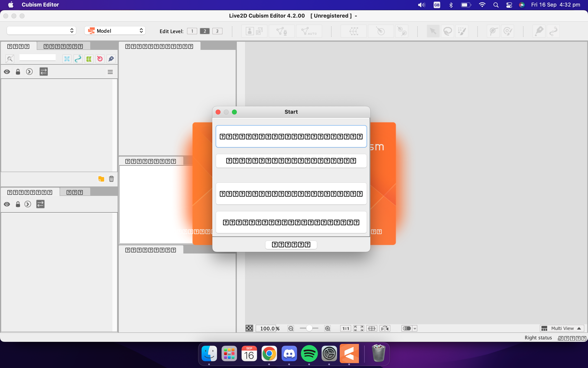Toggle the checkerboard background button

pyautogui.click(x=249, y=328)
